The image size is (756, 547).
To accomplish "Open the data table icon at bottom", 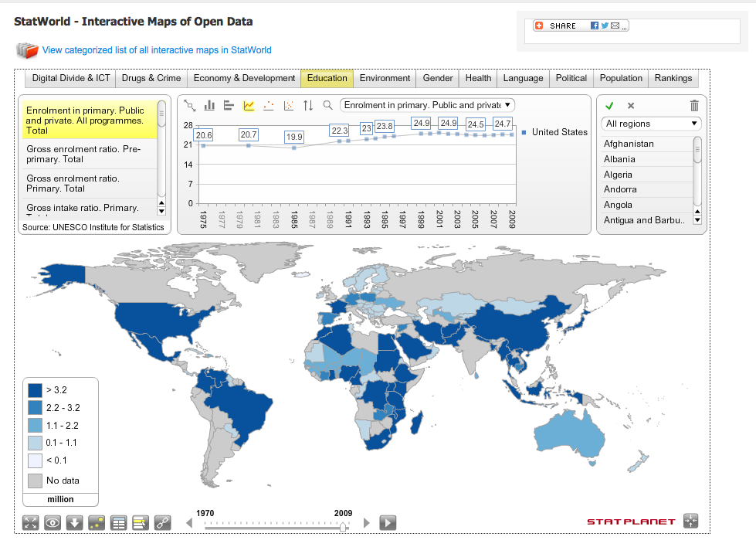I will (x=118, y=522).
